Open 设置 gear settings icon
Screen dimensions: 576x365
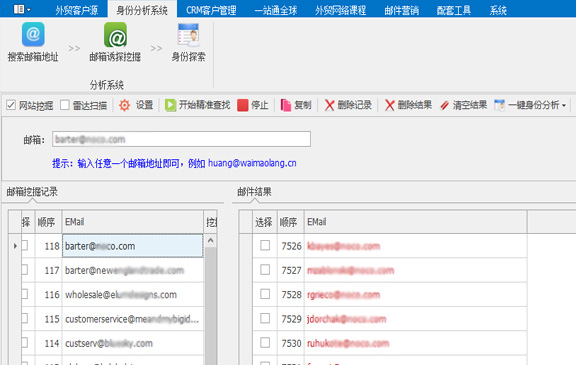coord(125,105)
